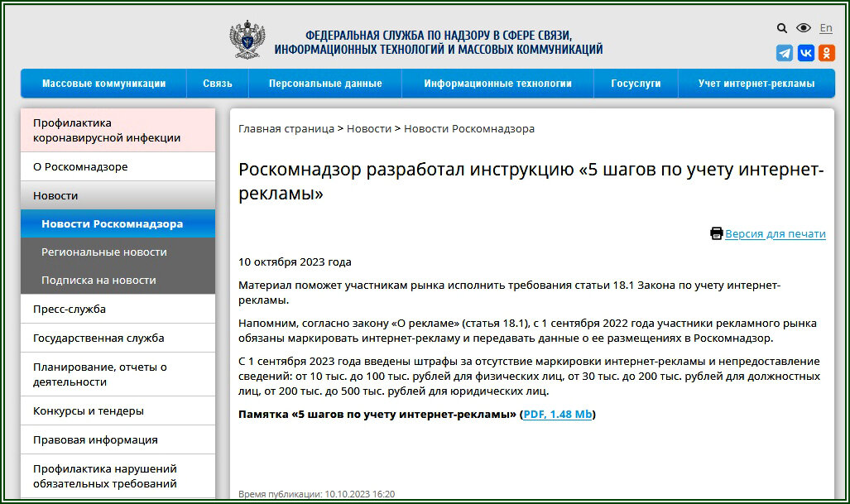Viewport: 850px width, 504px height.
Task: Open Правовая информация in sidebar
Action: (118, 440)
